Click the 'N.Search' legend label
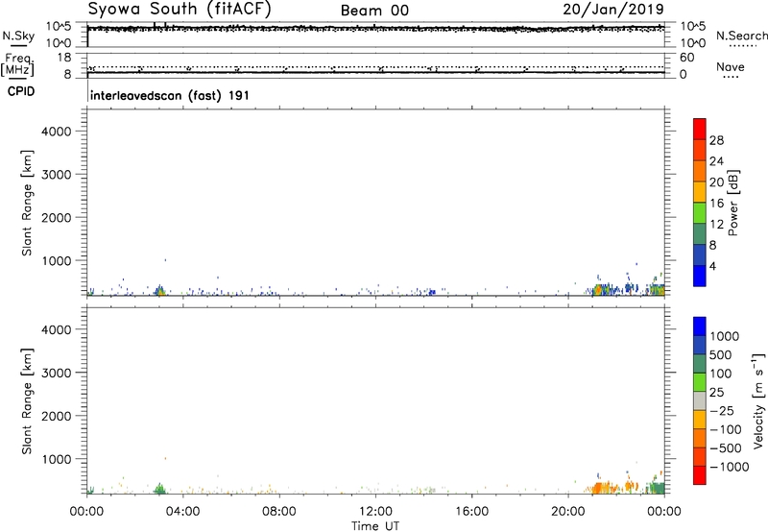The image size is (768, 532). [742, 36]
